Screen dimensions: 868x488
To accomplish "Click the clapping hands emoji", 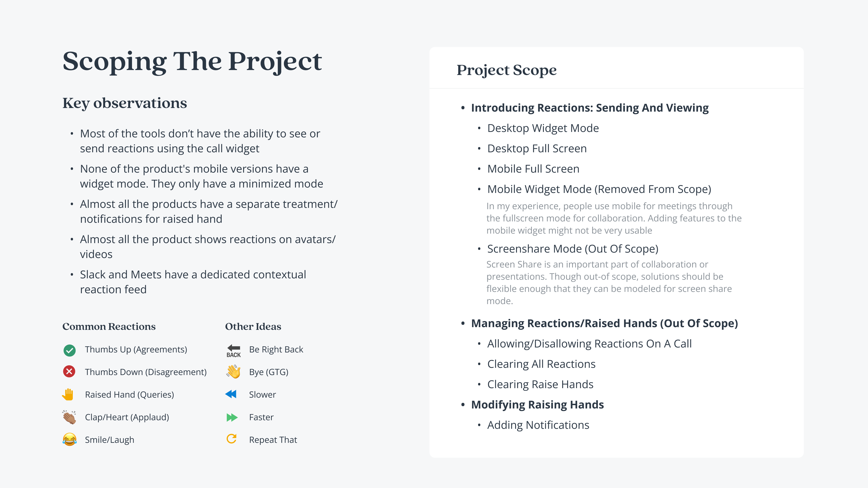I will tap(69, 417).
